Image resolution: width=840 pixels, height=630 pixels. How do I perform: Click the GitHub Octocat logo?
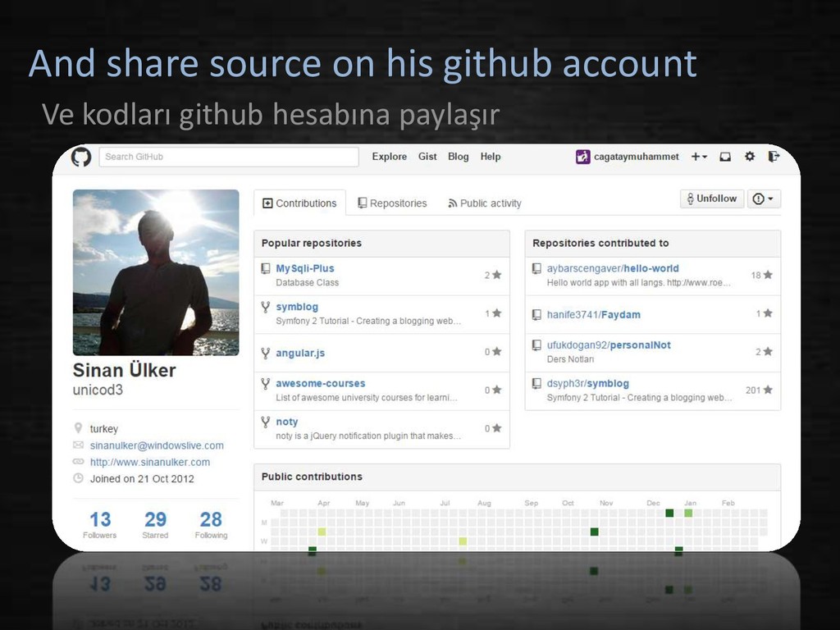coord(81,157)
